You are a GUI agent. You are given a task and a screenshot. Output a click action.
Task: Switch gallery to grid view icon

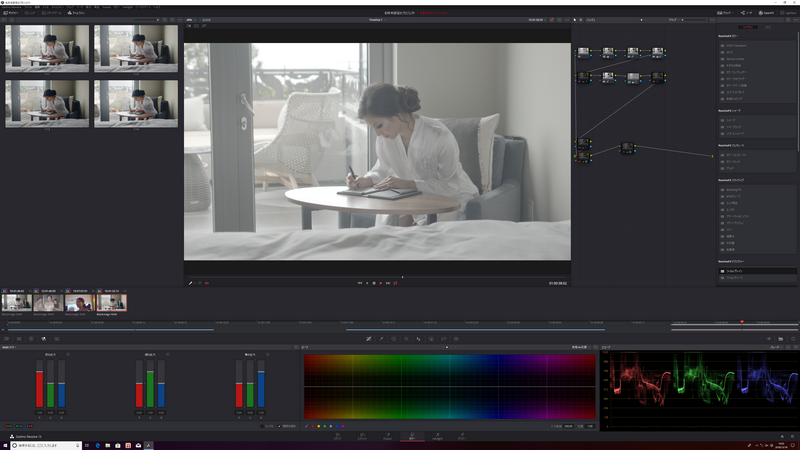click(x=172, y=20)
